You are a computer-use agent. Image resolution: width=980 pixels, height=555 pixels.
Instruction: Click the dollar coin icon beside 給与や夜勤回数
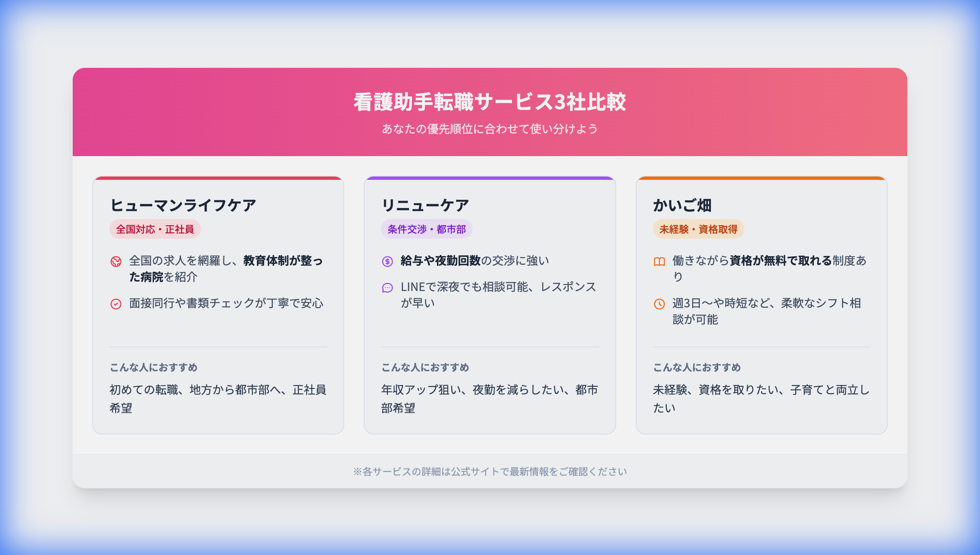click(388, 262)
